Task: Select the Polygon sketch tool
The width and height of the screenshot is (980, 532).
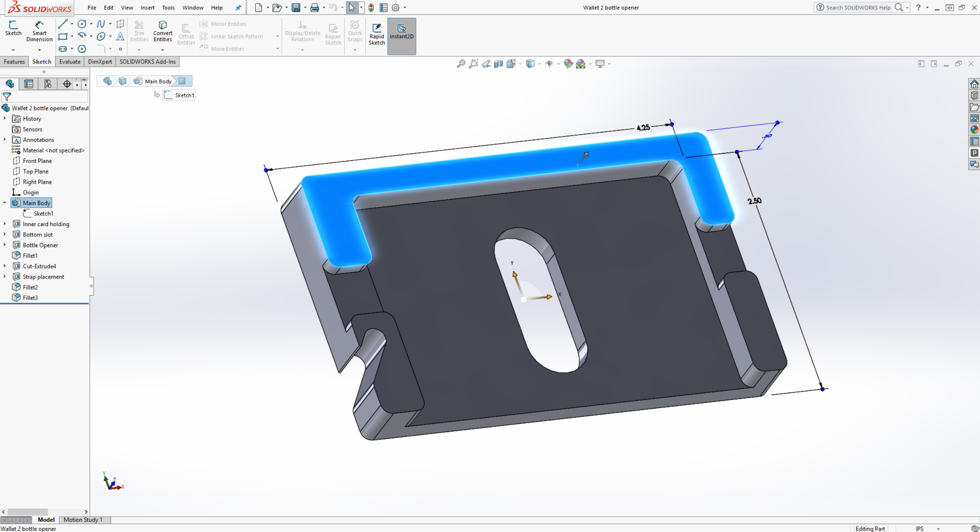Action: [x=82, y=49]
